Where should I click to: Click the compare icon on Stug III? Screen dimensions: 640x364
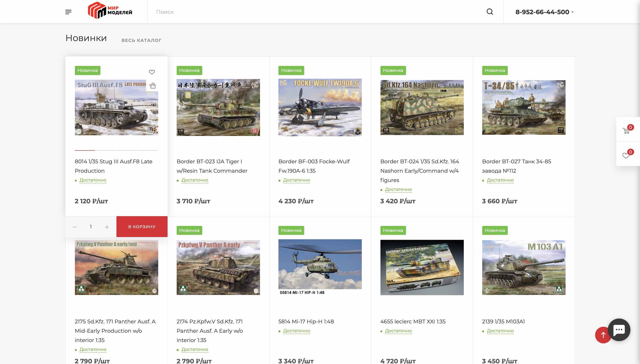(152, 86)
